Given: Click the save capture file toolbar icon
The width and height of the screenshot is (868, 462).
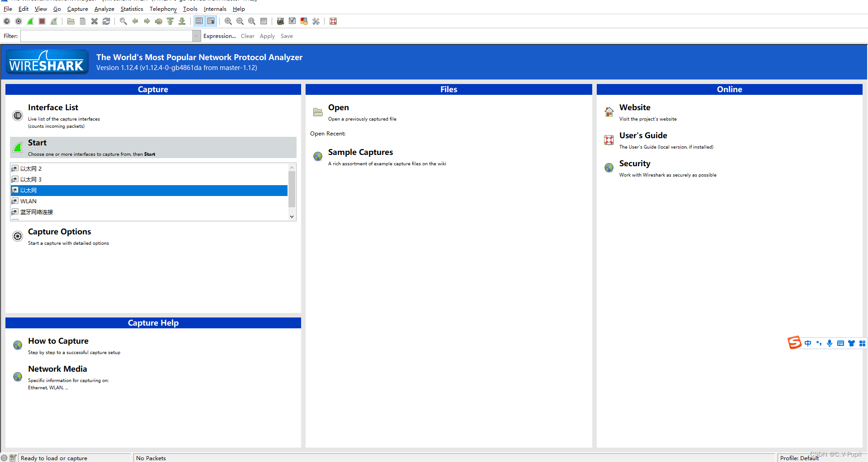Looking at the screenshot, I should click(x=83, y=21).
